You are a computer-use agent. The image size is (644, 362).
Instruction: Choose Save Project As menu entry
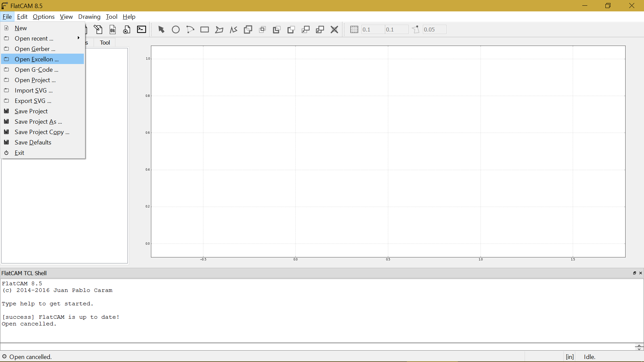(x=43, y=122)
